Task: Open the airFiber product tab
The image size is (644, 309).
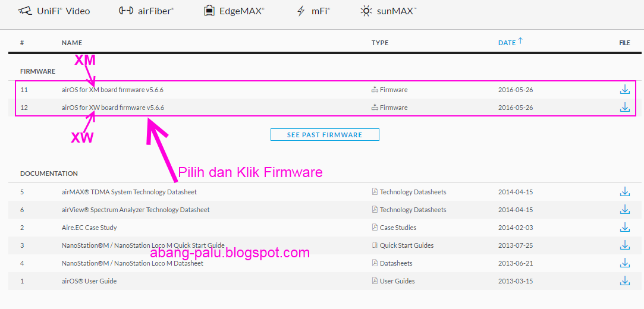Action: coord(146,11)
